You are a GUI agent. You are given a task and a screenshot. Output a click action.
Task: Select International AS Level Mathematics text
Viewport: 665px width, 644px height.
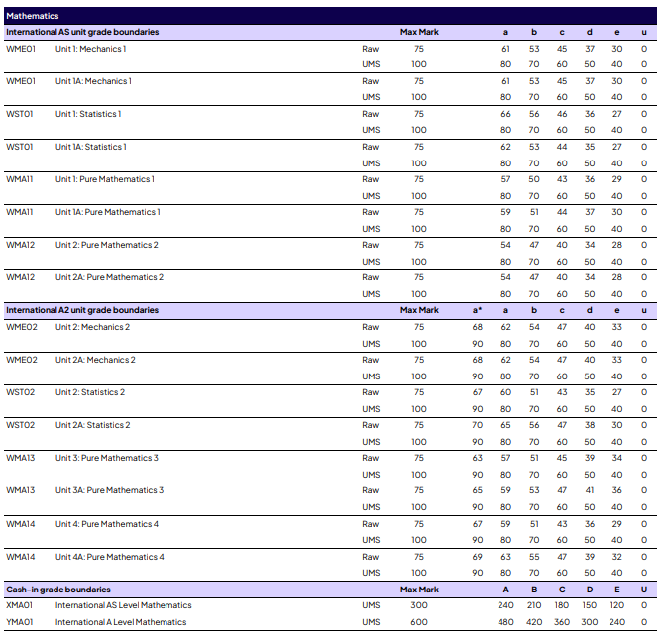coord(124,605)
